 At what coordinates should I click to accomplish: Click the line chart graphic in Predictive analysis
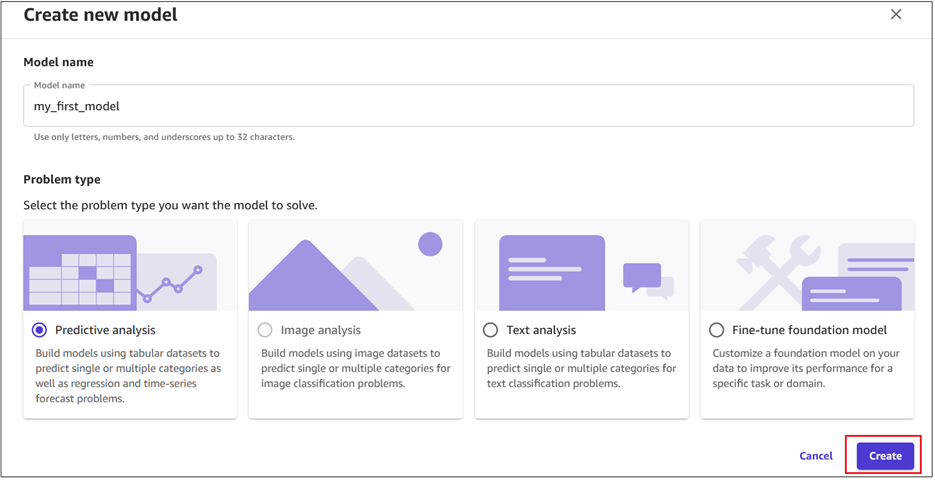click(174, 284)
